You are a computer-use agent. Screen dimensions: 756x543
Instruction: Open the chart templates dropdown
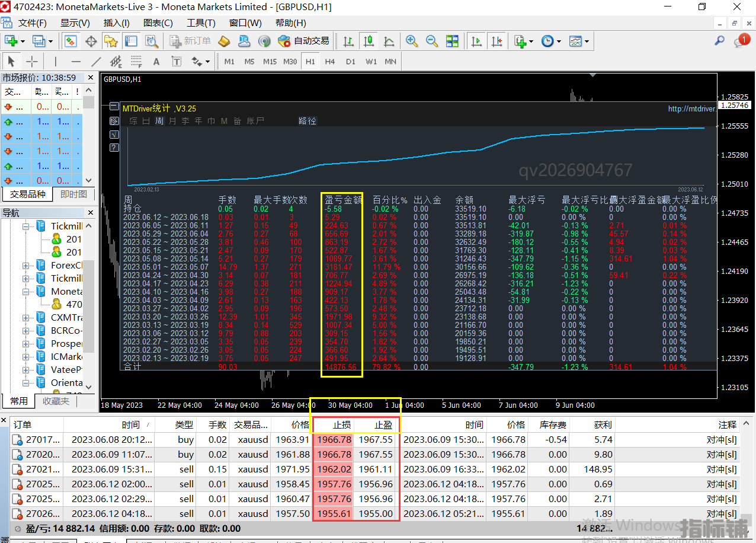[579, 41]
